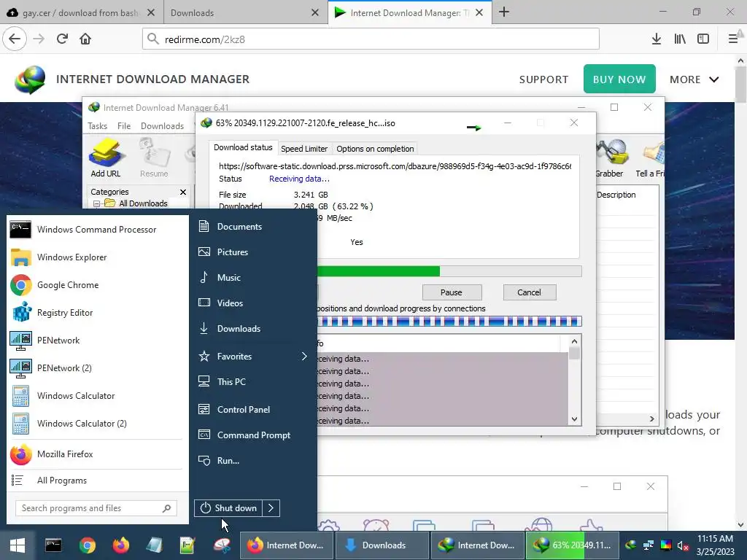Viewport: 747px width, 560px height.
Task: Switch to Speed Limiter tab
Action: [304, 149]
